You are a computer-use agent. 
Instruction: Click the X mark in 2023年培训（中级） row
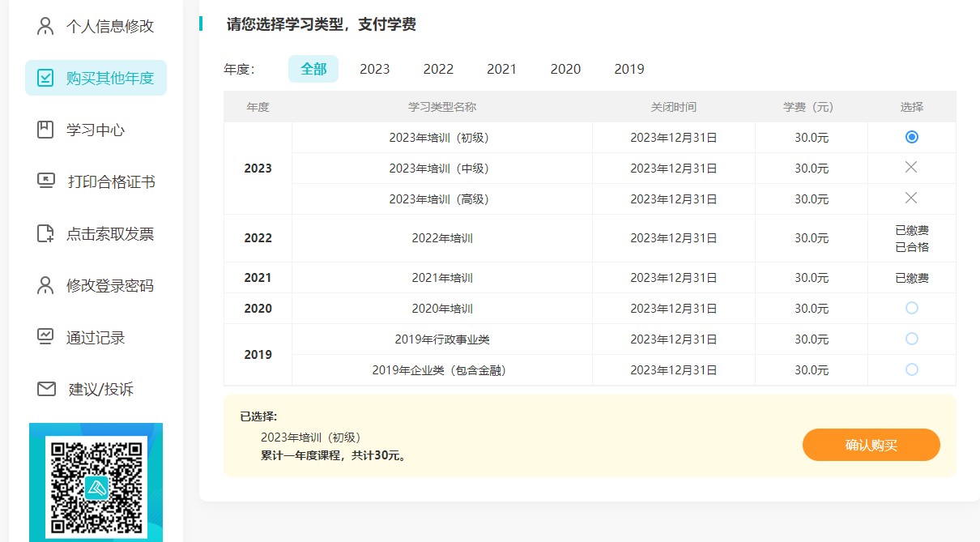pos(911,167)
